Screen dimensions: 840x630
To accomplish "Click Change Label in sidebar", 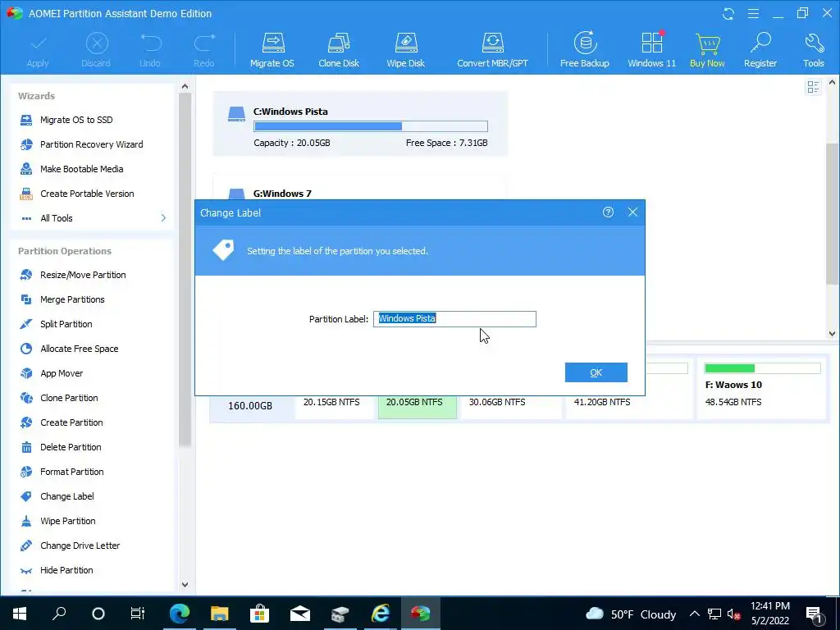I will pos(67,496).
